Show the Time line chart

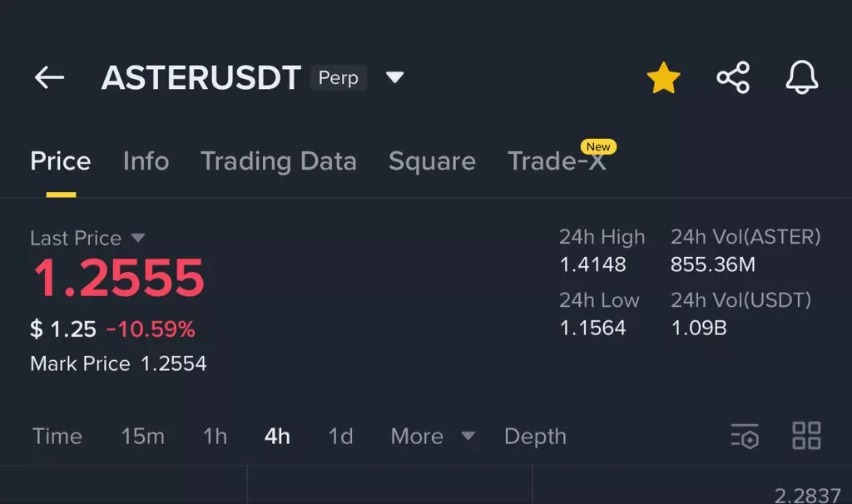pos(57,436)
